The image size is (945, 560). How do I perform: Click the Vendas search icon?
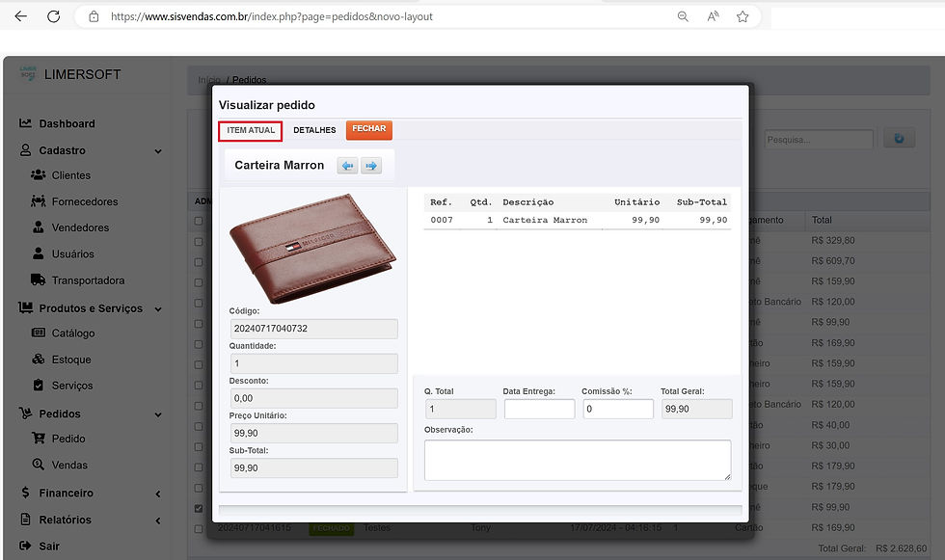coord(38,465)
